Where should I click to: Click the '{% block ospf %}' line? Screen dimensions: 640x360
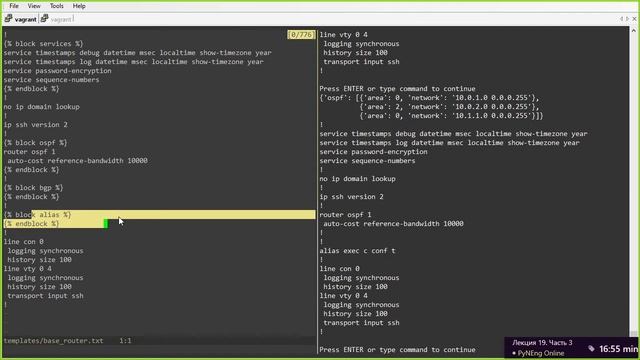click(x=36, y=142)
